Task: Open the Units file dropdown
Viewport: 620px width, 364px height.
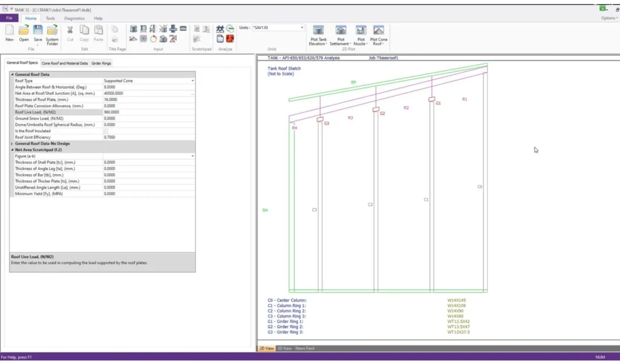Action: click(x=302, y=28)
